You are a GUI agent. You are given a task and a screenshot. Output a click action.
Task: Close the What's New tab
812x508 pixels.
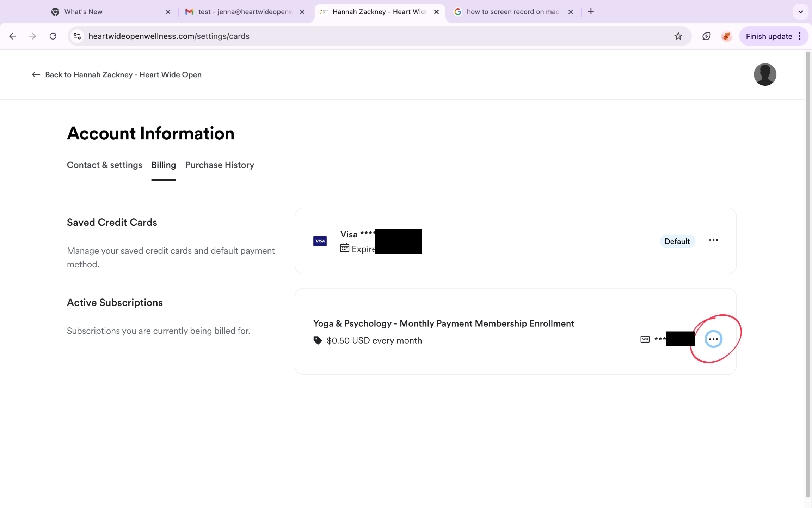(168, 12)
